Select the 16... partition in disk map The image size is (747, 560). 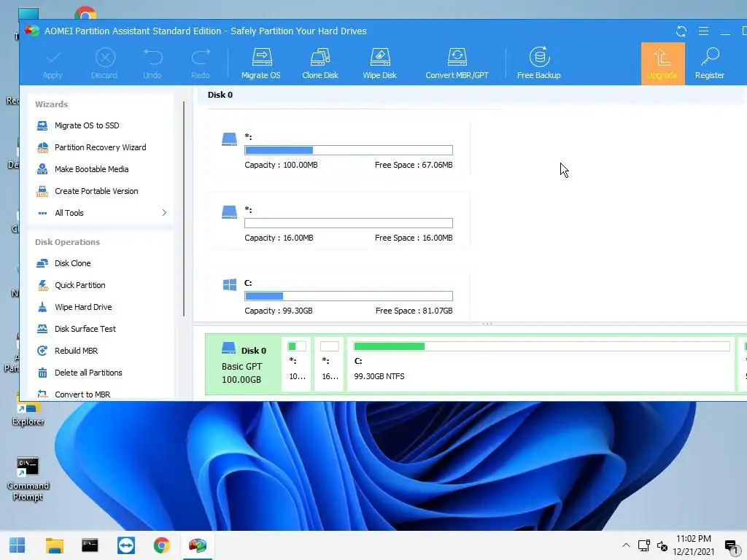(329, 365)
